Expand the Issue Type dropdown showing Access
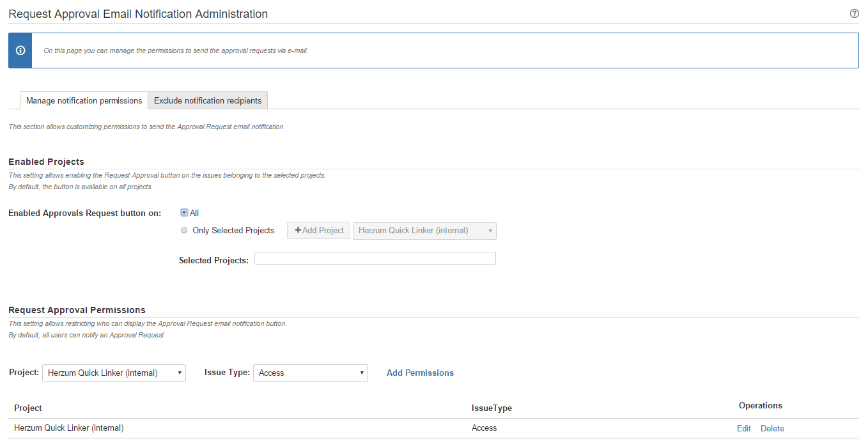The image size is (868, 448). (310, 373)
